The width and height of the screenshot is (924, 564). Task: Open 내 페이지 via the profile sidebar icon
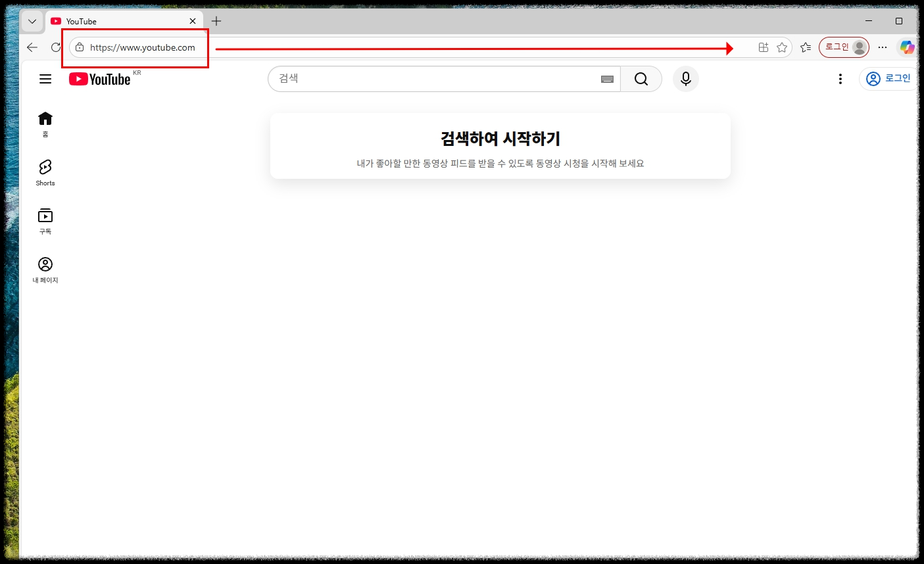(45, 264)
